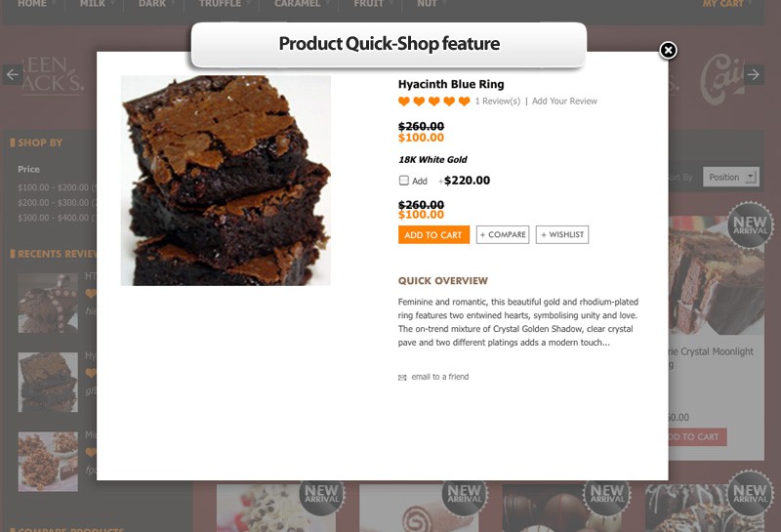Click the + WISHLIST button
The height and width of the screenshot is (532, 781).
click(562, 234)
